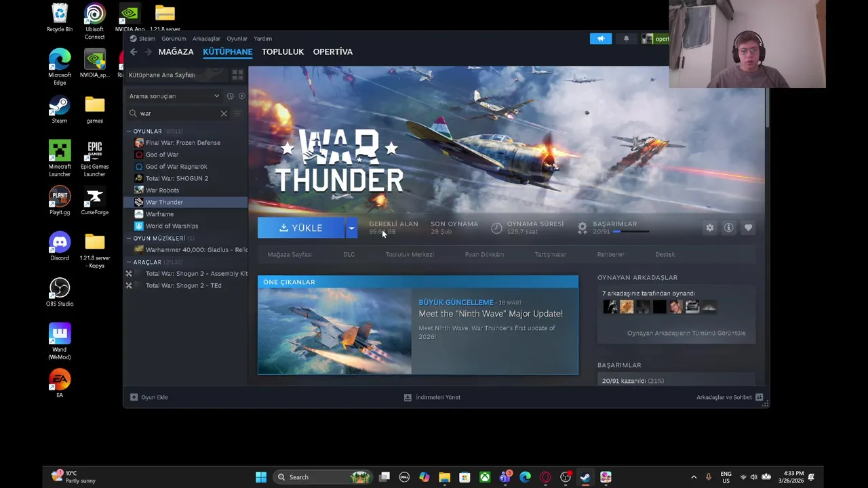Open Mağaza Sayfası link
The width and height of the screenshot is (868, 488).
[x=290, y=254]
